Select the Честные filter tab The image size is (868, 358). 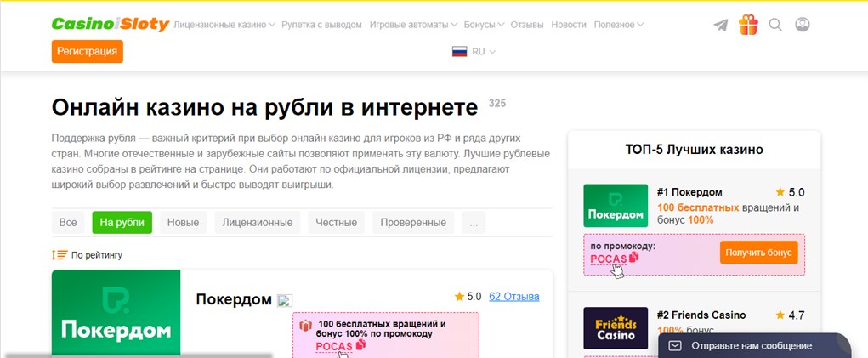(337, 223)
